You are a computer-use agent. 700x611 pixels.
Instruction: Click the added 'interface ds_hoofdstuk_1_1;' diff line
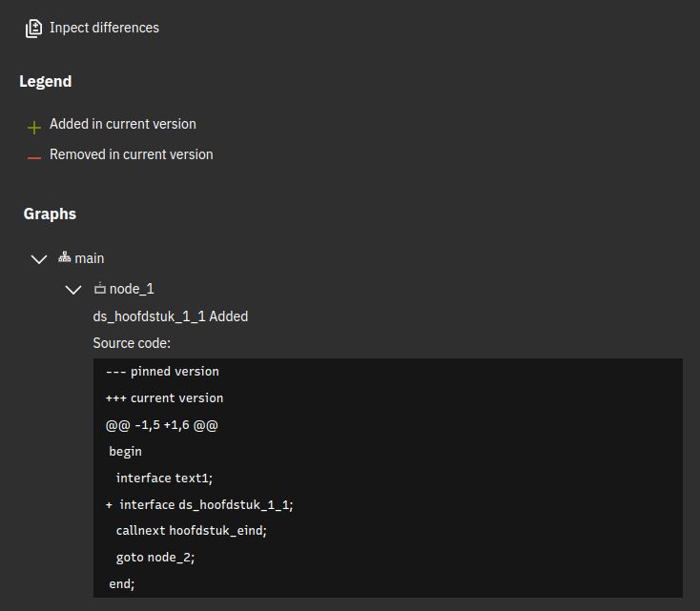199,505
